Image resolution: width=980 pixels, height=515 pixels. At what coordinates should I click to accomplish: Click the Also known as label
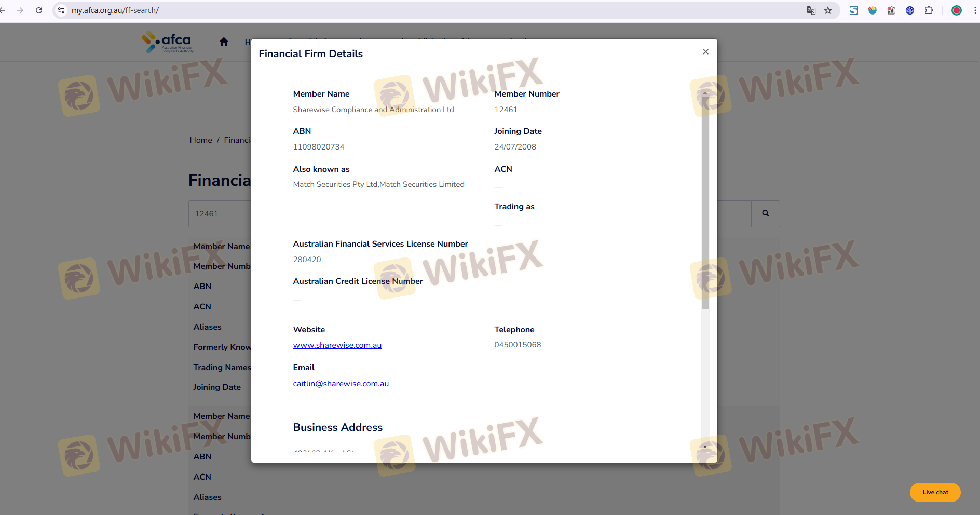coord(321,169)
